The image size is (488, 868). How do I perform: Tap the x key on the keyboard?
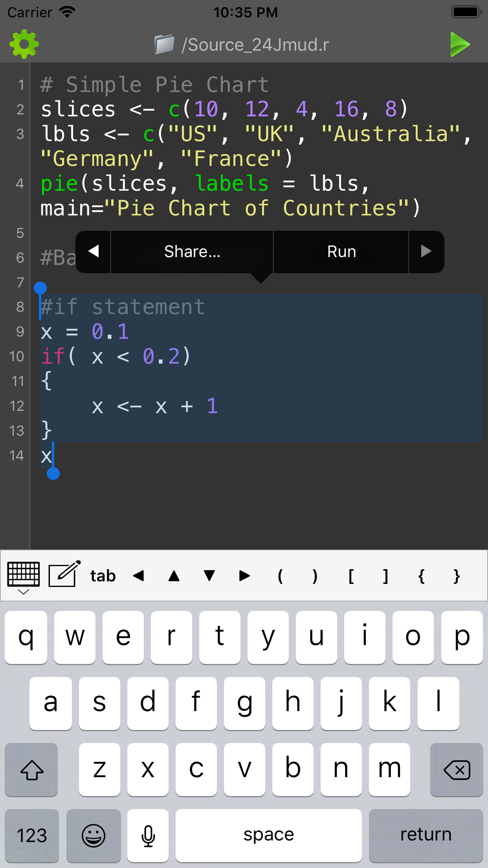coord(148,769)
